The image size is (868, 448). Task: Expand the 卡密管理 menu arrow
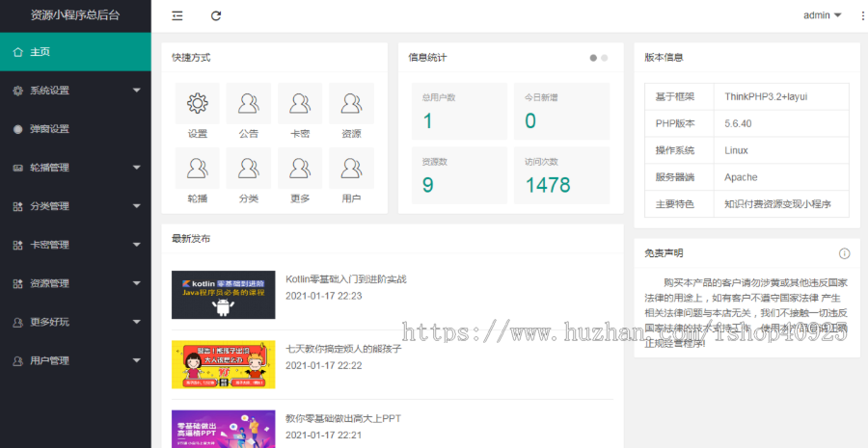pyautogui.click(x=137, y=245)
